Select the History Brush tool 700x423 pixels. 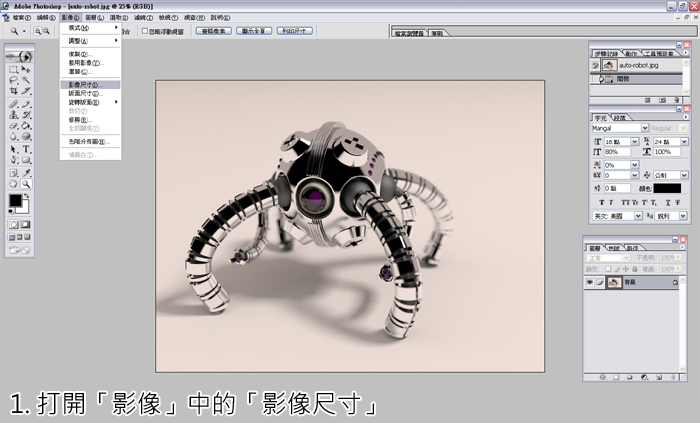pos(26,115)
